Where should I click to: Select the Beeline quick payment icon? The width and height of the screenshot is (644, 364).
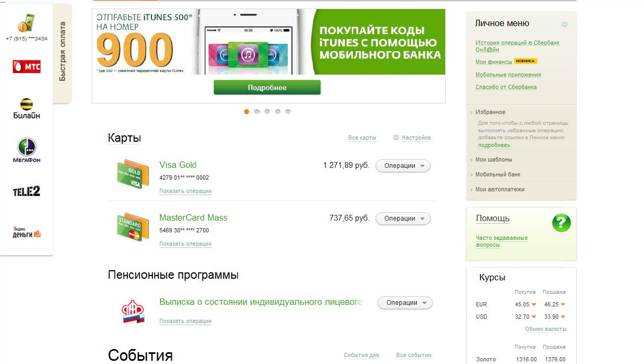click(27, 108)
